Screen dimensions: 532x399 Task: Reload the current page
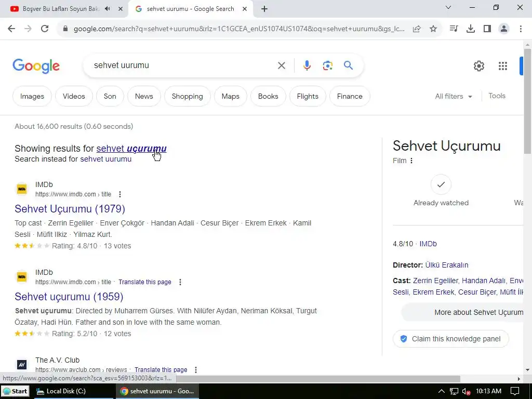click(45, 29)
